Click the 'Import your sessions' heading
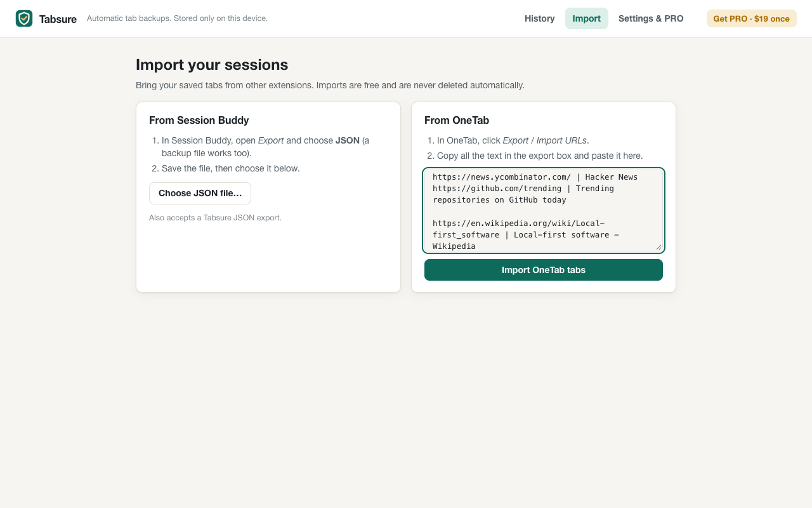The image size is (812, 508). click(x=212, y=65)
